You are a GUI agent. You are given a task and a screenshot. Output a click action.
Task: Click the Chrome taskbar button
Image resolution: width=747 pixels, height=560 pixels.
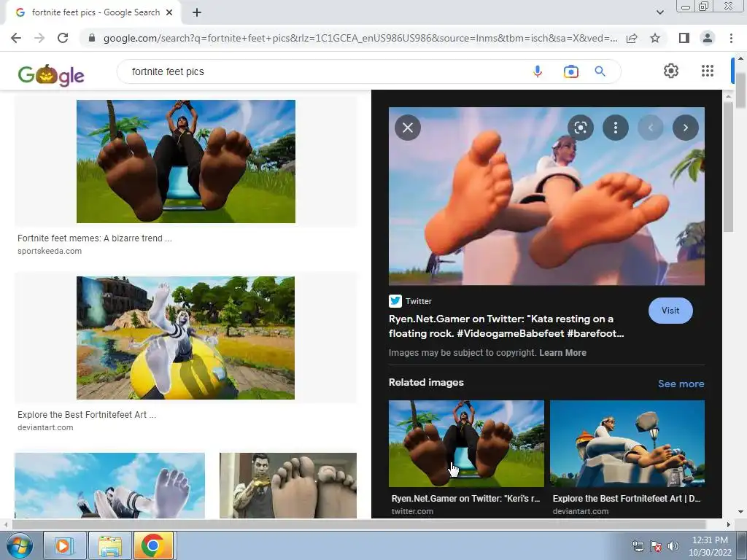(154, 545)
